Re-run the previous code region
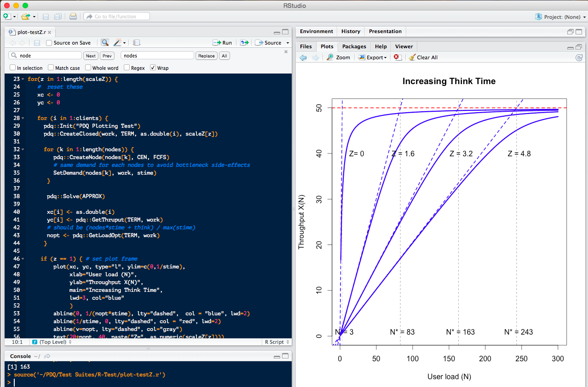Image resolution: width=588 pixels, height=387 pixels. click(x=244, y=43)
